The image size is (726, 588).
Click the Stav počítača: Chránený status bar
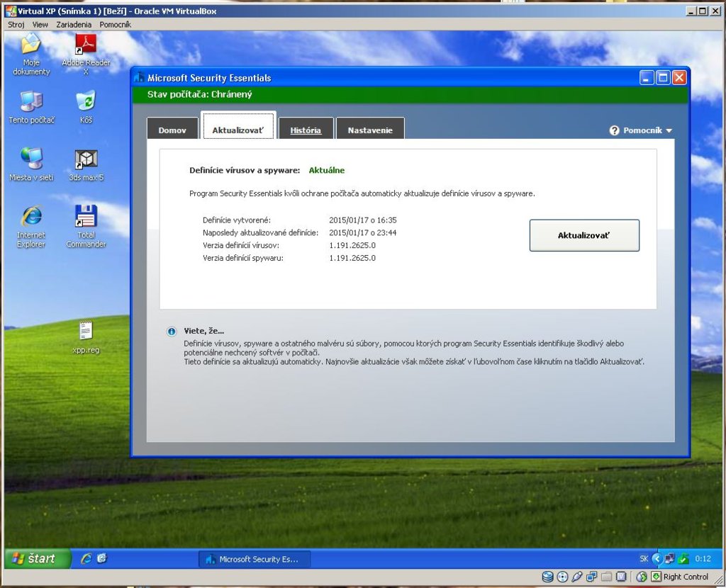[411, 94]
